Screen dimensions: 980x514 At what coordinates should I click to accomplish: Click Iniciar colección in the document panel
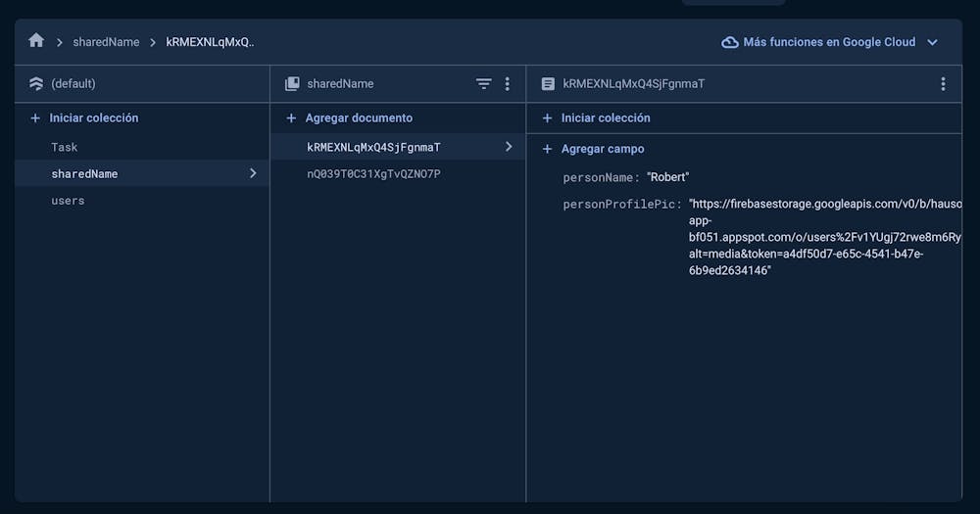click(605, 117)
